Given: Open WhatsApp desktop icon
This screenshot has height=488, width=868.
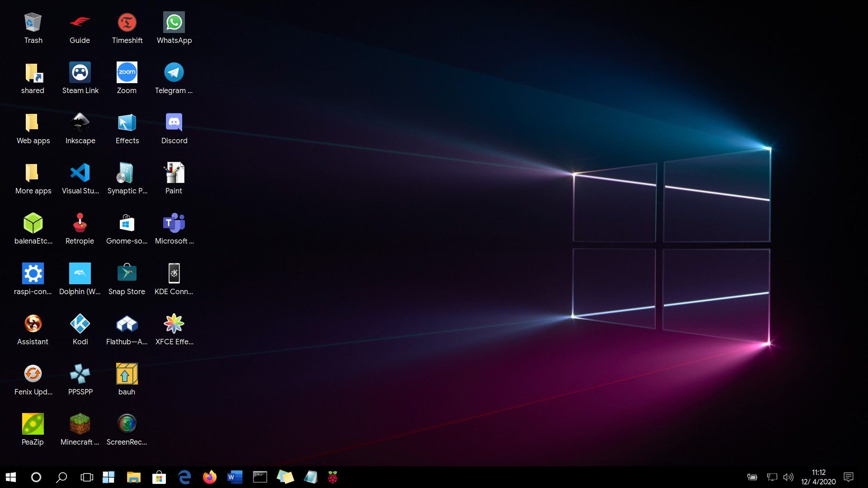Looking at the screenshot, I should tap(174, 23).
